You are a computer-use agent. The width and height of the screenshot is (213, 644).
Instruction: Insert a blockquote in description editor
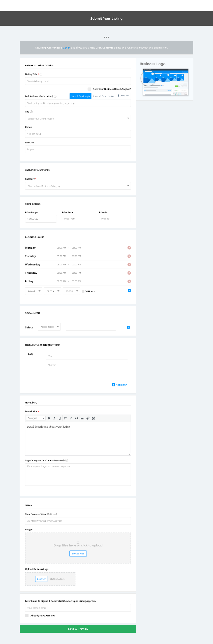(76, 418)
